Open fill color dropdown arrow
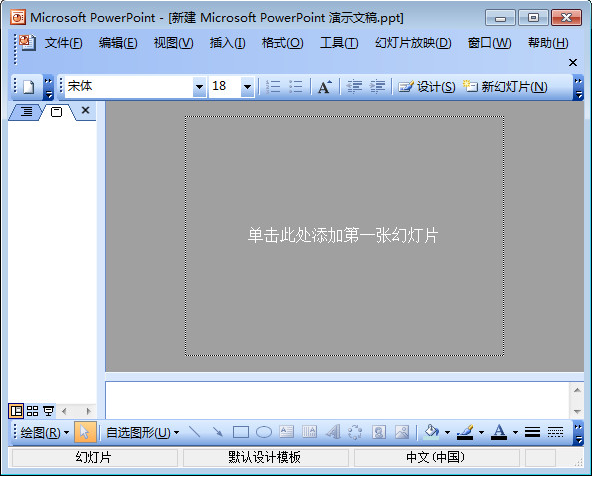 (447, 432)
